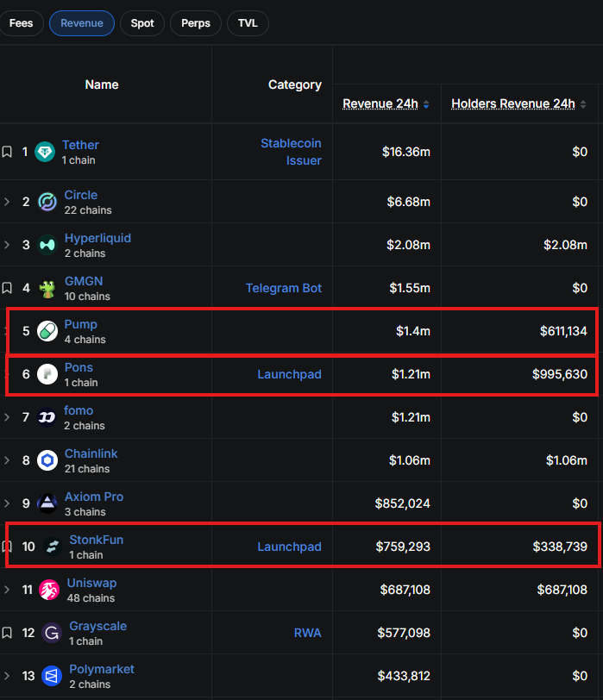
Task: Open Launchpad category in StonkFun row
Action: click(290, 547)
